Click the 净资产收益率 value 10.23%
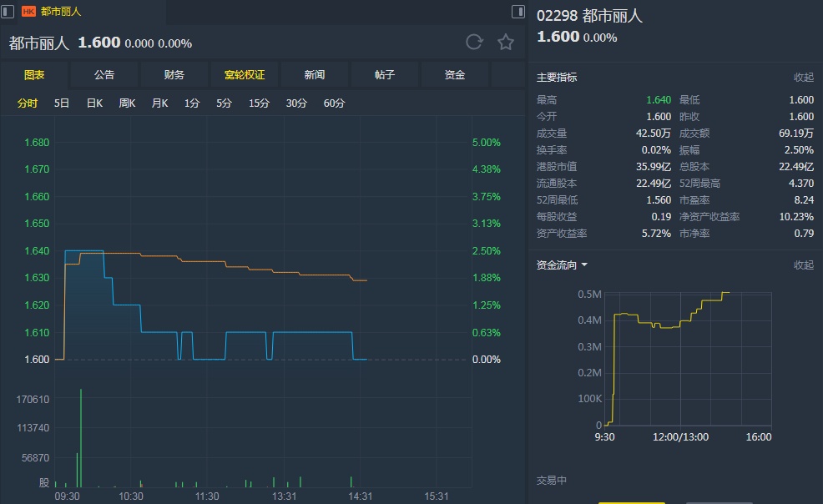Image resolution: width=823 pixels, height=504 pixels. coord(796,217)
